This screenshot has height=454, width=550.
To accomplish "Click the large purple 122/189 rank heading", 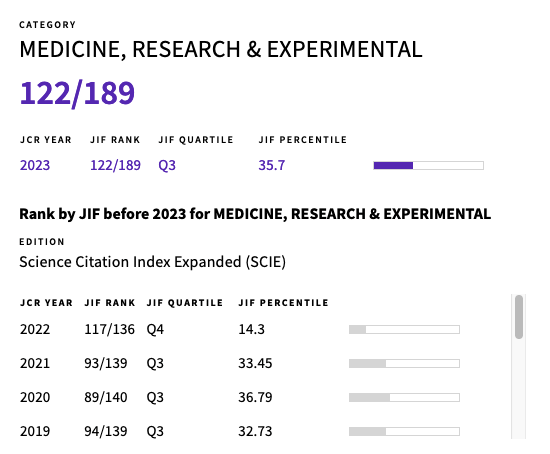I will coord(77,93).
